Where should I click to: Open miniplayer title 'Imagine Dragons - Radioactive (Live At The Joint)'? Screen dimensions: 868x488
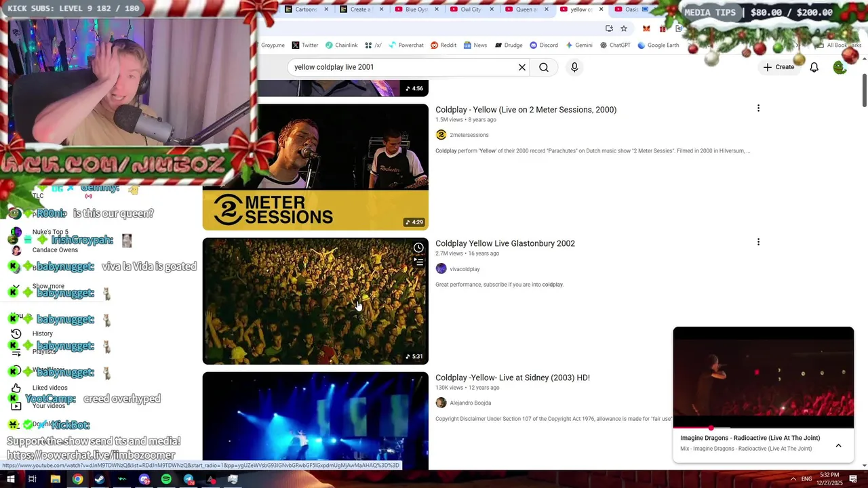[x=750, y=438]
